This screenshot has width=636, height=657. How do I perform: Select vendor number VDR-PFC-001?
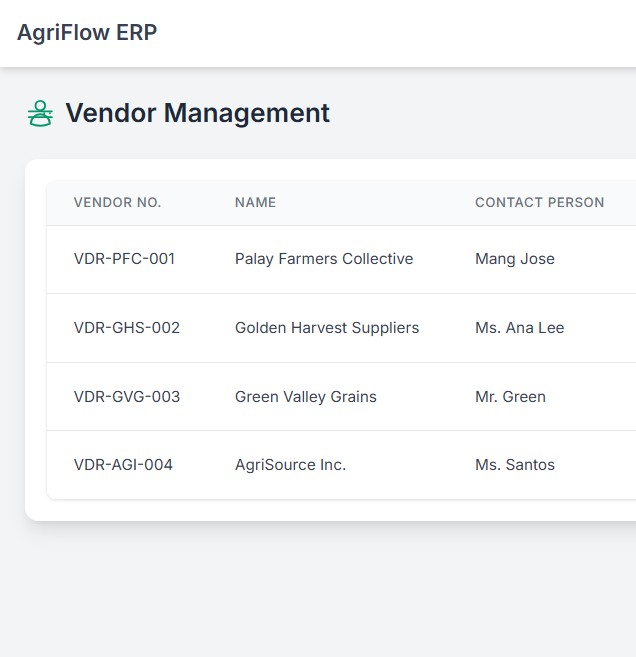tap(124, 259)
